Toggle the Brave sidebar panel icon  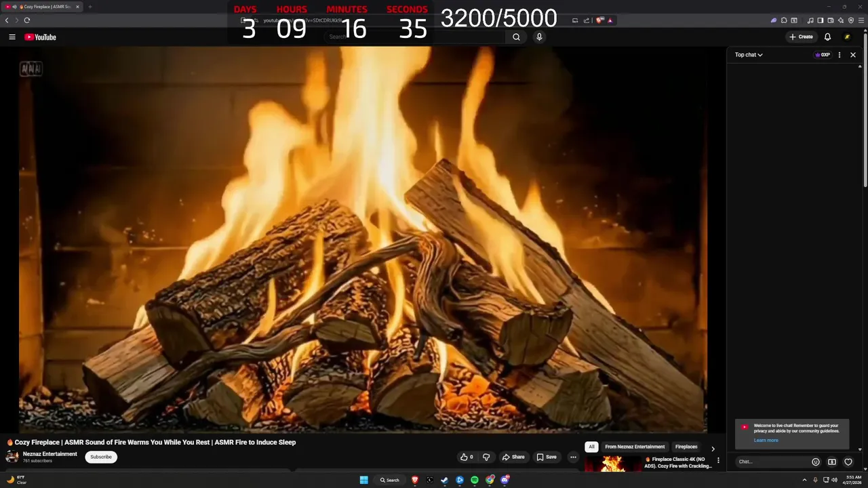point(821,20)
